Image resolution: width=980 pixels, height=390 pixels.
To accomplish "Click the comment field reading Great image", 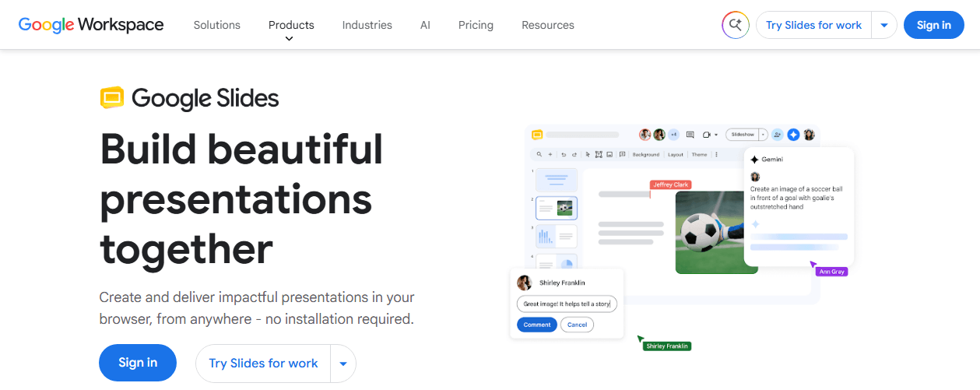I will pyautogui.click(x=567, y=304).
